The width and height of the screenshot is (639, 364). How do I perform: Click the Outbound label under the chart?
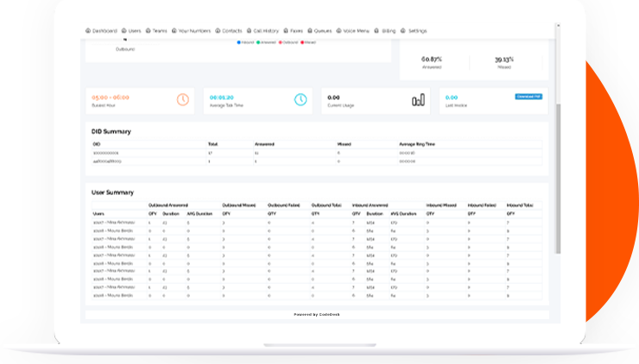[x=125, y=49]
